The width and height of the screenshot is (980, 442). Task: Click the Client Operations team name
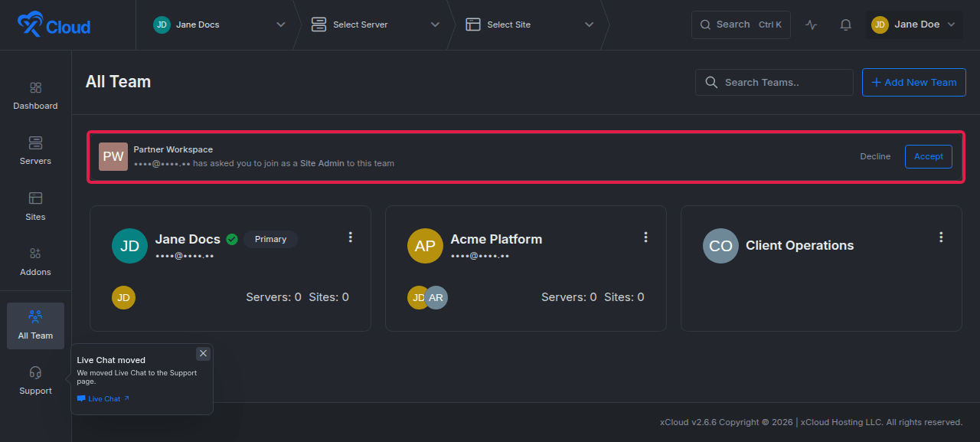point(800,245)
